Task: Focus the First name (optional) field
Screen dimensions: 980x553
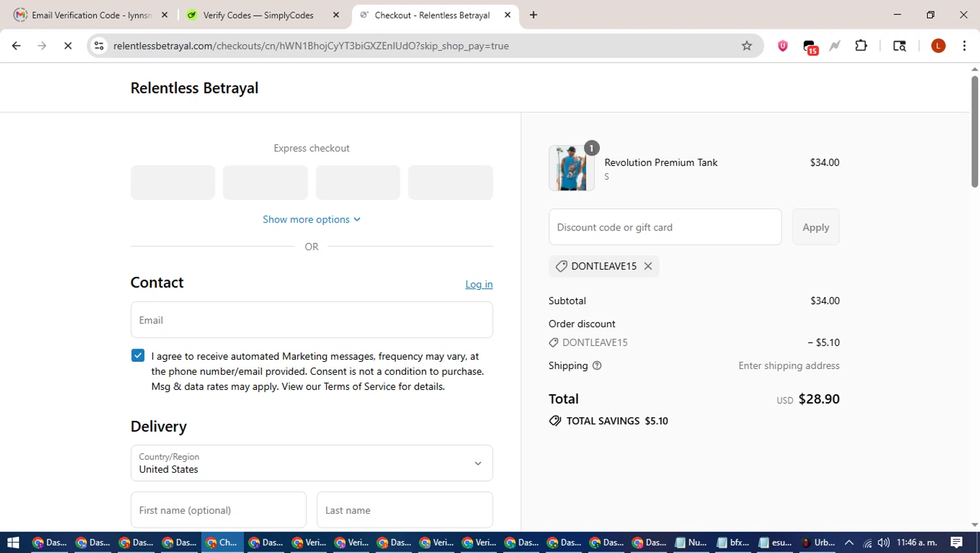Action: (218, 510)
